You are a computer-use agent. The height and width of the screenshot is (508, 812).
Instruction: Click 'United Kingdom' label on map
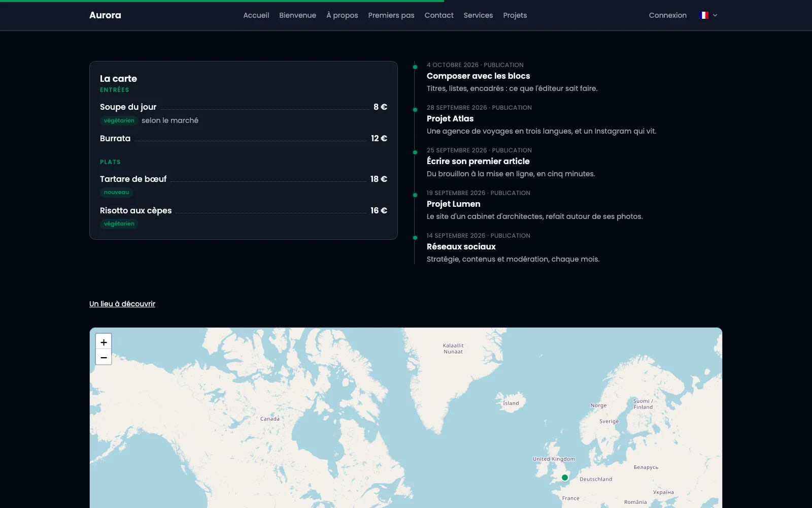(x=554, y=459)
